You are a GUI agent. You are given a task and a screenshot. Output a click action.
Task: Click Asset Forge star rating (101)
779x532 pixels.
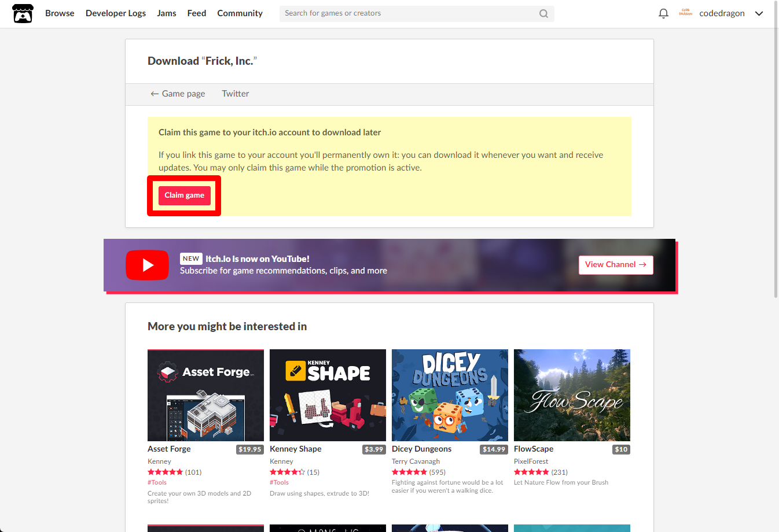click(x=175, y=472)
